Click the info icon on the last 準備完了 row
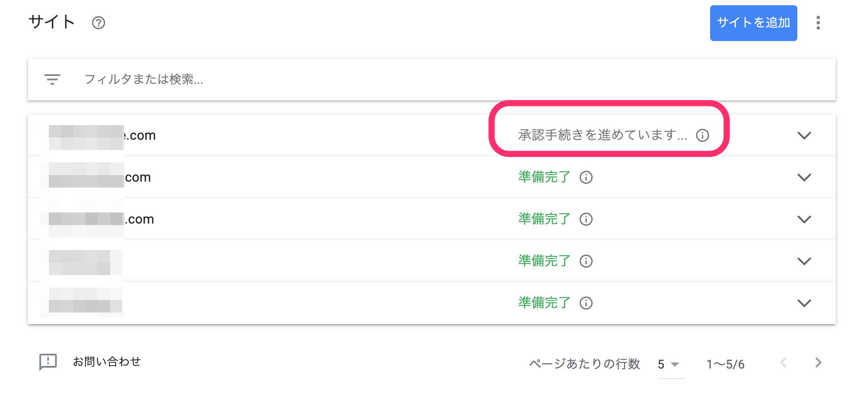The height and width of the screenshot is (400, 868). pyautogui.click(x=587, y=303)
